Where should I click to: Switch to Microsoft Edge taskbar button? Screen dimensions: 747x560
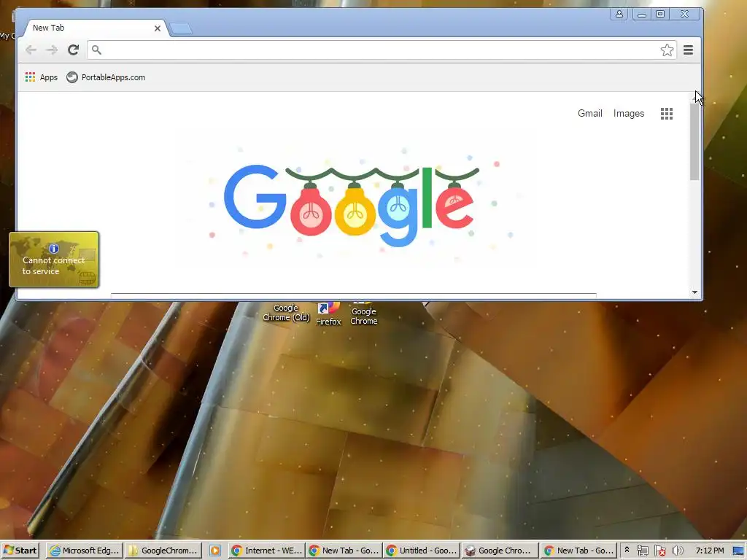(85, 551)
